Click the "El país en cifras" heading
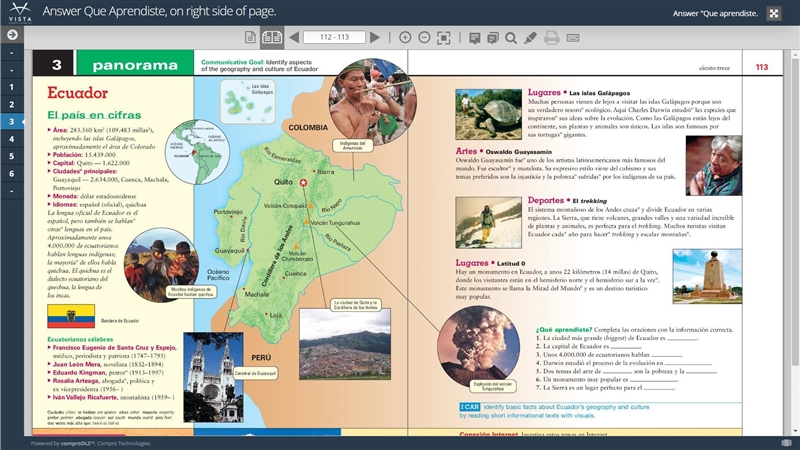 94,115
